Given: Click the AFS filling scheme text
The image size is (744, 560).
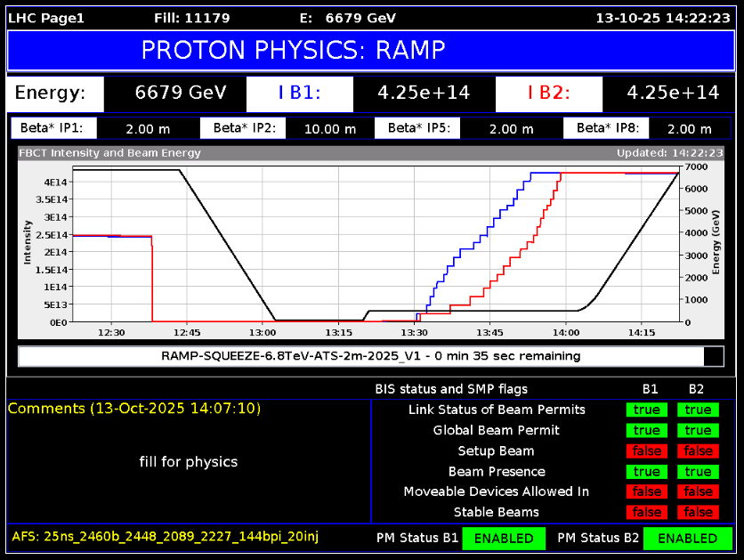Looking at the screenshot, I should tap(165, 536).
